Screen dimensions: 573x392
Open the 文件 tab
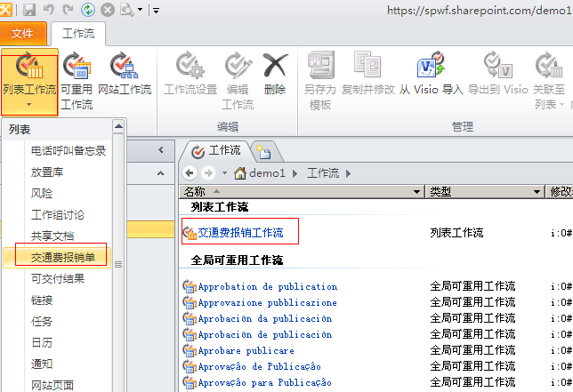coord(22,34)
